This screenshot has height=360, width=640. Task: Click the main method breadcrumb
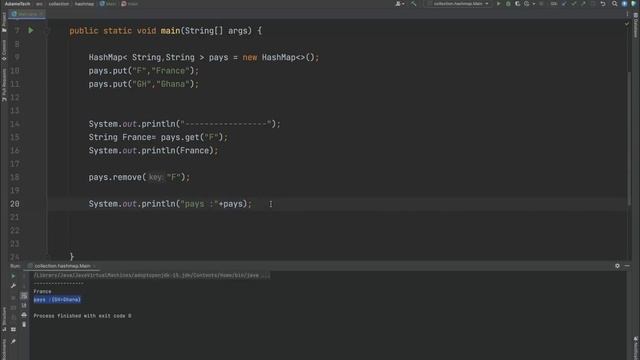130,4
